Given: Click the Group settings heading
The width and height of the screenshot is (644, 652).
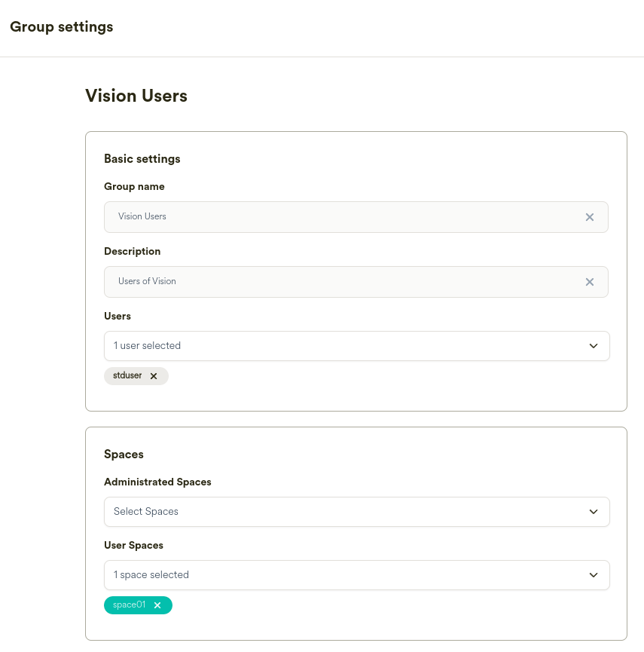Looking at the screenshot, I should click(x=62, y=26).
